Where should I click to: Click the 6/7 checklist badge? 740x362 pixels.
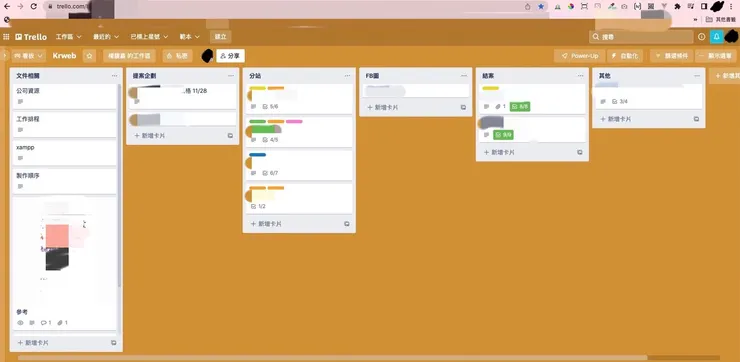270,173
